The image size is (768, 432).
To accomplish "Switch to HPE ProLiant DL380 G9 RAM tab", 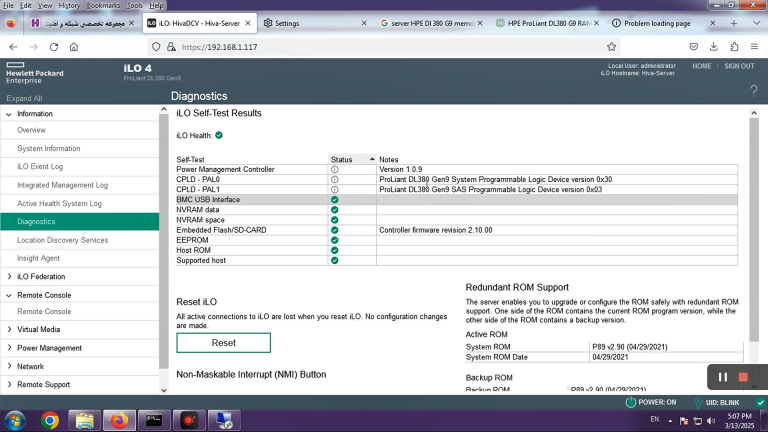I will (548, 23).
